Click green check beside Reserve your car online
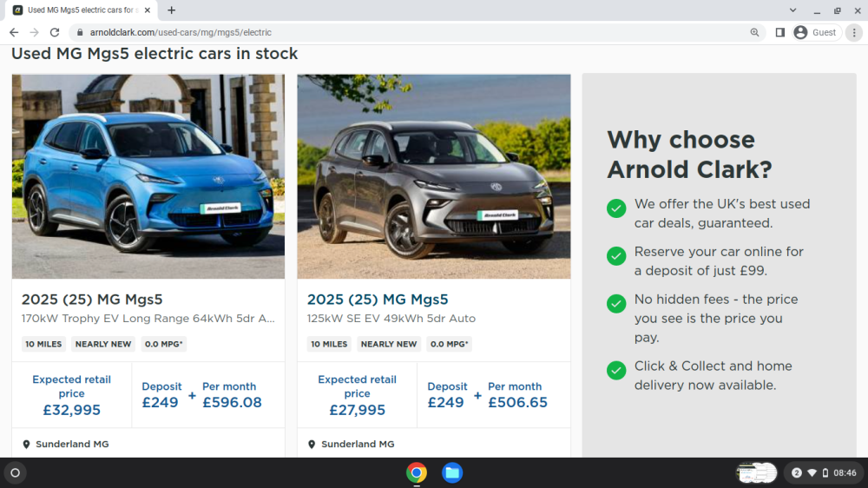This screenshot has height=488, width=868. 616,256
